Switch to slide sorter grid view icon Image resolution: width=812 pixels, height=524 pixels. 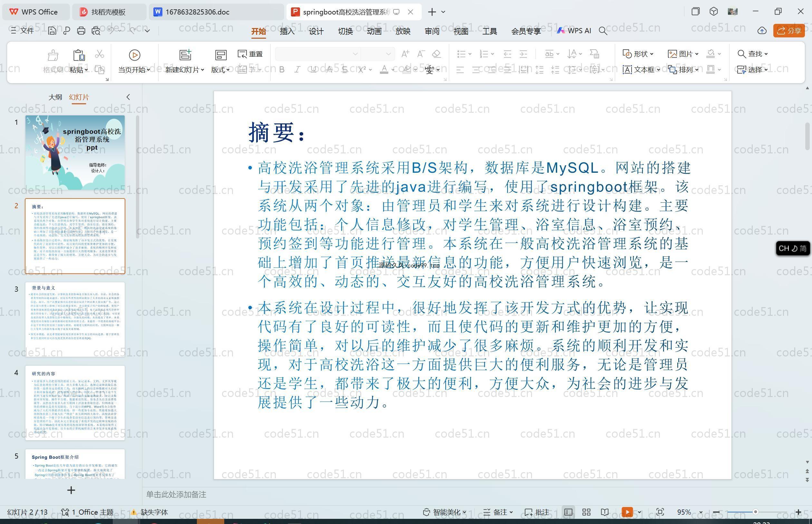pyautogui.click(x=586, y=512)
